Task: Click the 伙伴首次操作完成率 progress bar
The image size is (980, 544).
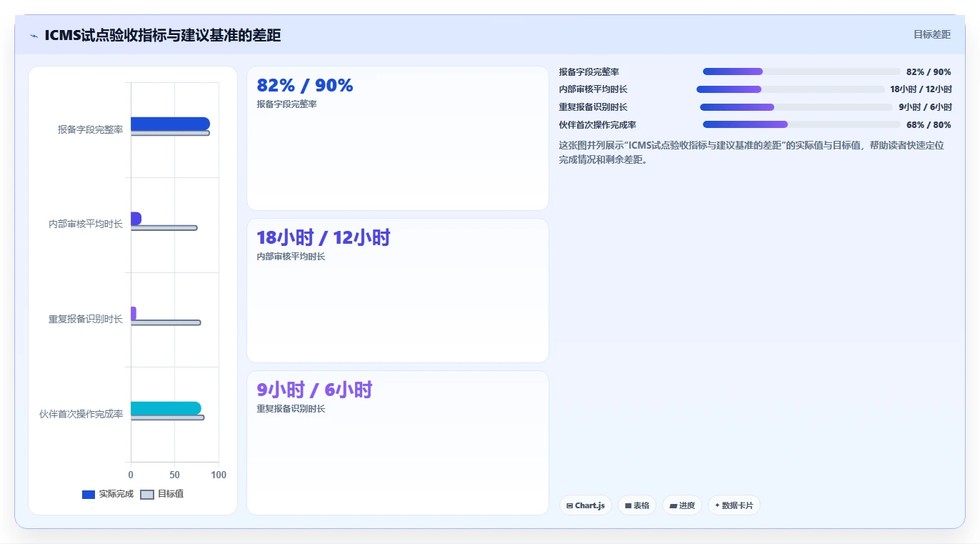Action: pyautogui.click(x=802, y=125)
